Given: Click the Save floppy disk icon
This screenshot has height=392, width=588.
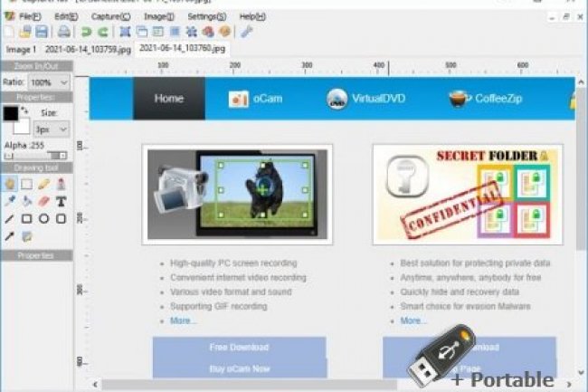Looking at the screenshot, I should tap(42, 32).
